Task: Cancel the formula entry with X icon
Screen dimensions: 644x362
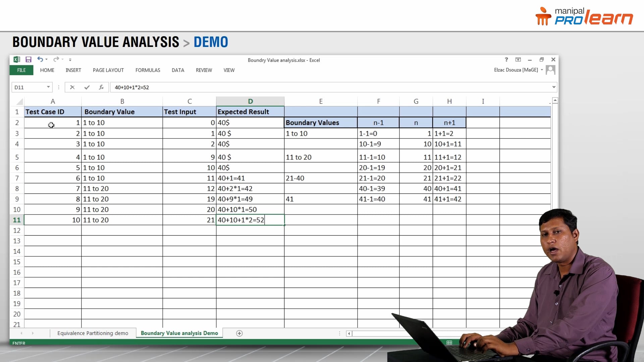Action: 72,87
